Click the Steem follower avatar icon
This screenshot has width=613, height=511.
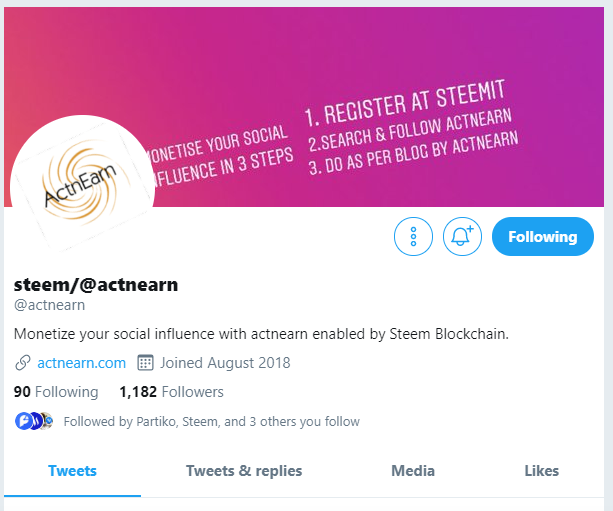[36, 421]
